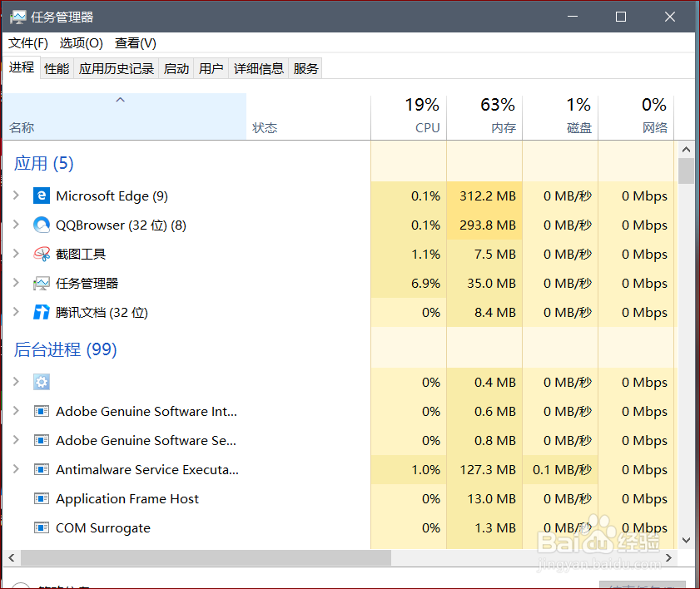
Task: Expand the Microsoft Edge (9) process group
Action: click(16, 196)
